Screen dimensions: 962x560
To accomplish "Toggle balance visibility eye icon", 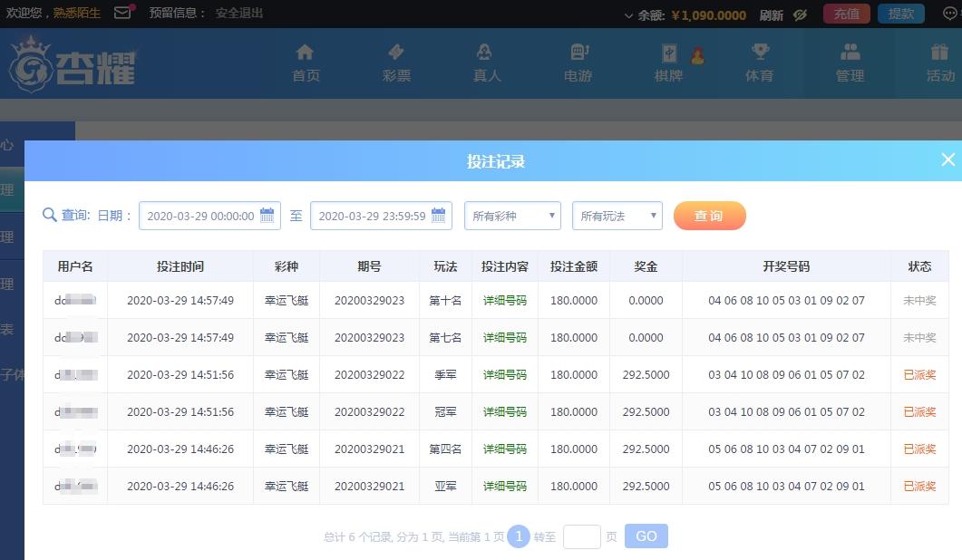I will tap(800, 14).
